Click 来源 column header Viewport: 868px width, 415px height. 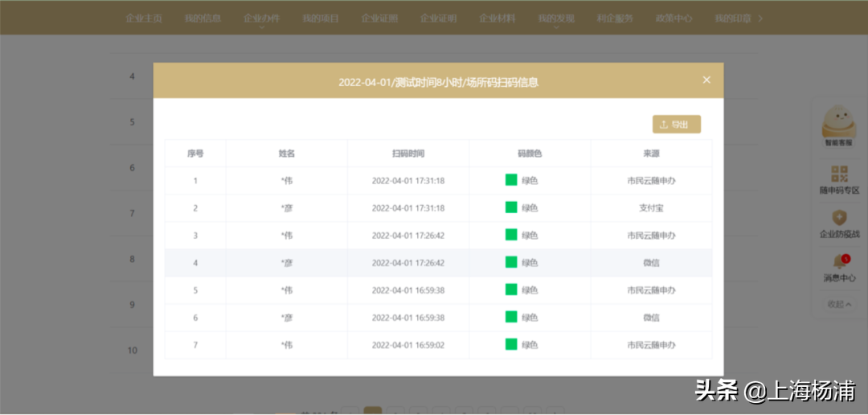(x=652, y=154)
